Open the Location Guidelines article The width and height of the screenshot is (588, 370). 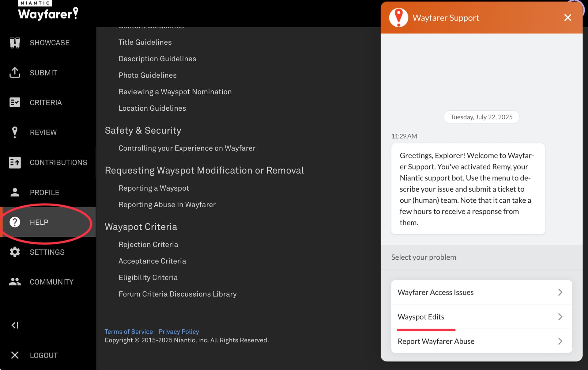pyautogui.click(x=152, y=108)
